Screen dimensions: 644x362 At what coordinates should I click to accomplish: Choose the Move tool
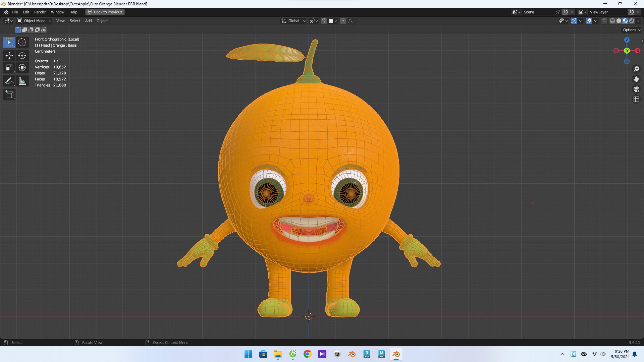[9, 56]
